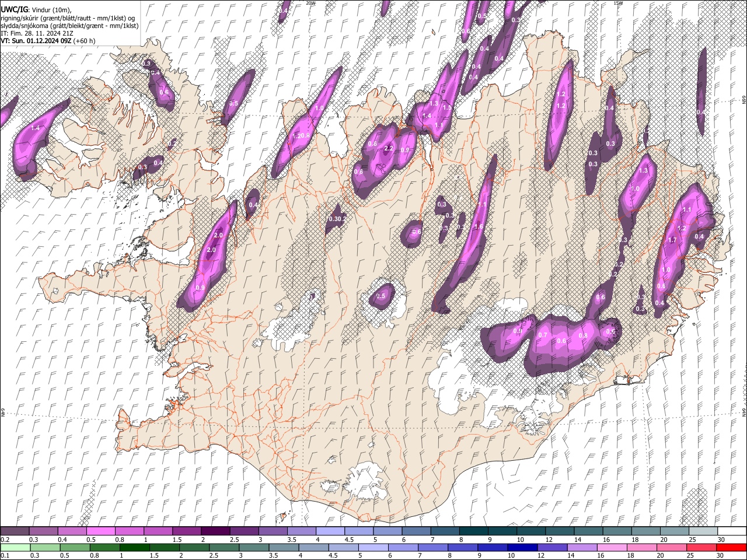747x560 pixels.
Task: Click the '15W' longitude label
Action: (x=618, y=3)
